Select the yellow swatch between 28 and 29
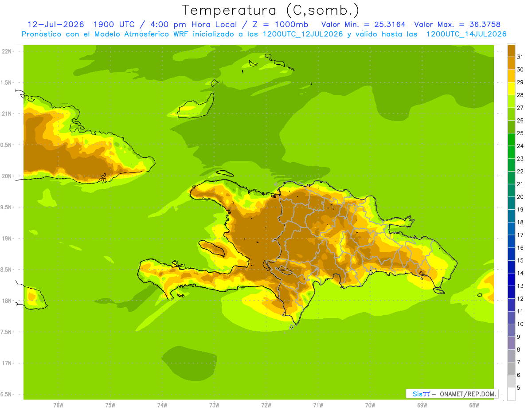The image size is (532, 411). click(x=511, y=89)
